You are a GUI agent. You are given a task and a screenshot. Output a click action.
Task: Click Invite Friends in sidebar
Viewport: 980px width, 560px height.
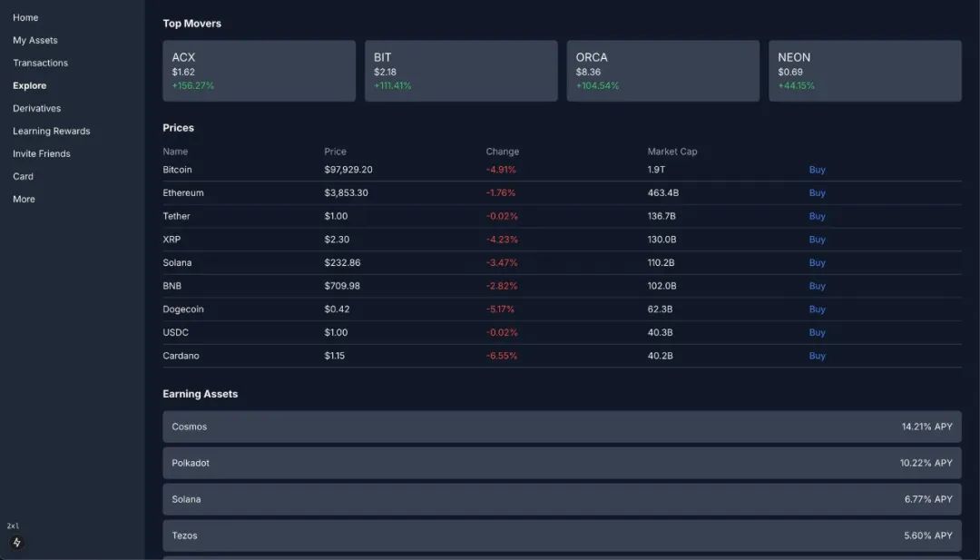point(42,153)
